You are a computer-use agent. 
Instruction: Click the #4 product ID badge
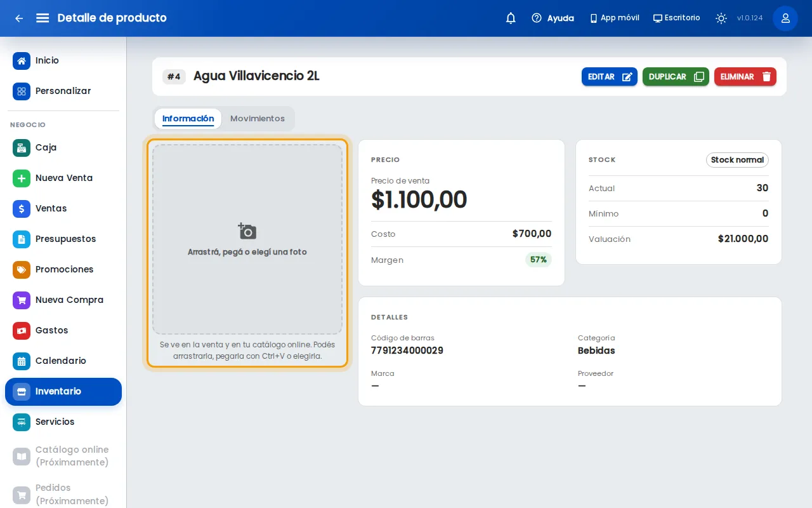(174, 77)
